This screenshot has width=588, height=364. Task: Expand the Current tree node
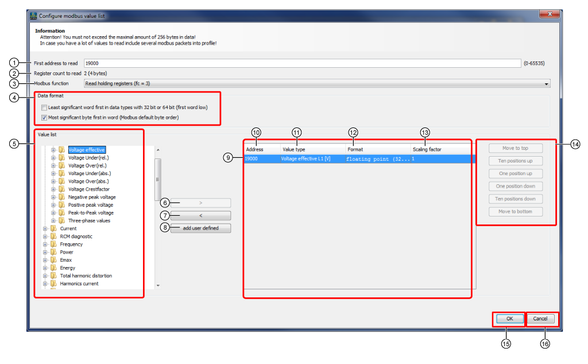click(45, 228)
